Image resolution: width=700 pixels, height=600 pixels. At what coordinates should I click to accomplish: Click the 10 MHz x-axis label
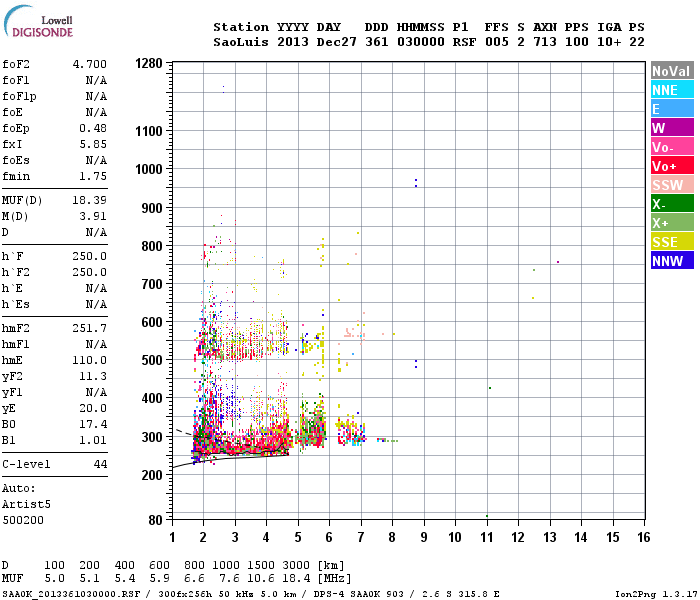[455, 537]
